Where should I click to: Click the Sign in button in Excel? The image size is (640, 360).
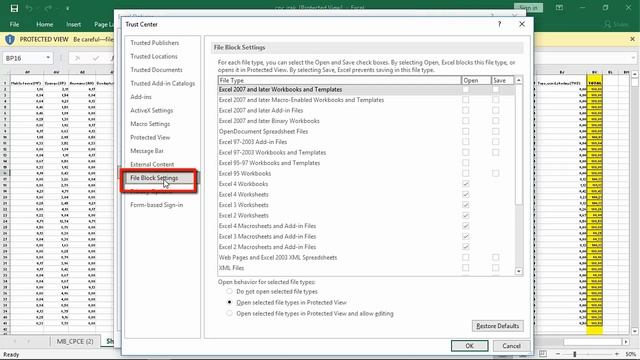[528, 8]
